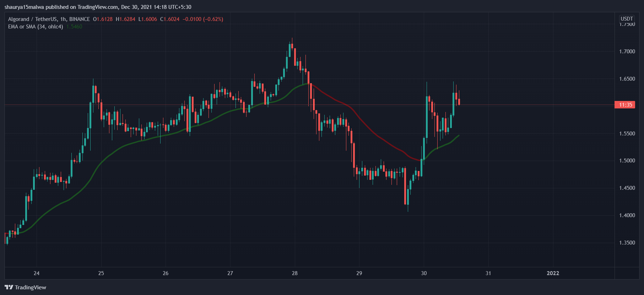Click date 30 on time axis
Image resolution: width=644 pixels, height=295 pixels.
click(x=424, y=273)
